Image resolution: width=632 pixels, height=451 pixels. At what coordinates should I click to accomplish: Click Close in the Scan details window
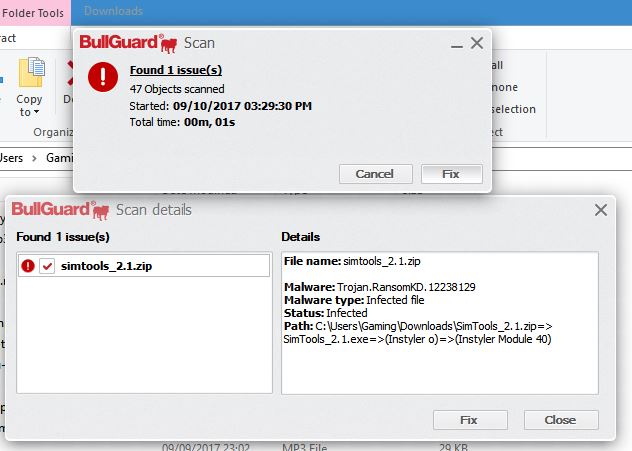pyautogui.click(x=561, y=420)
